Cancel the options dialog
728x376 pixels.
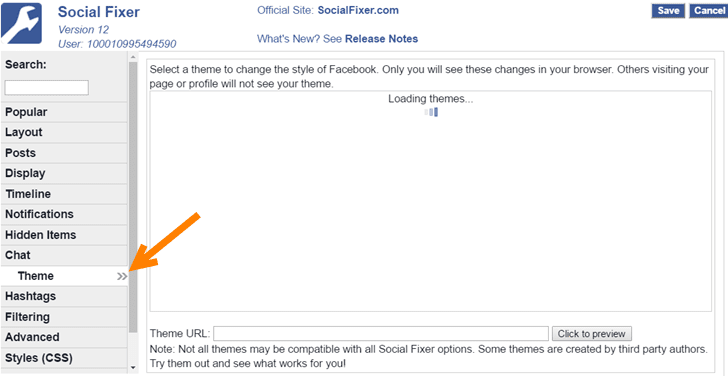(709, 11)
